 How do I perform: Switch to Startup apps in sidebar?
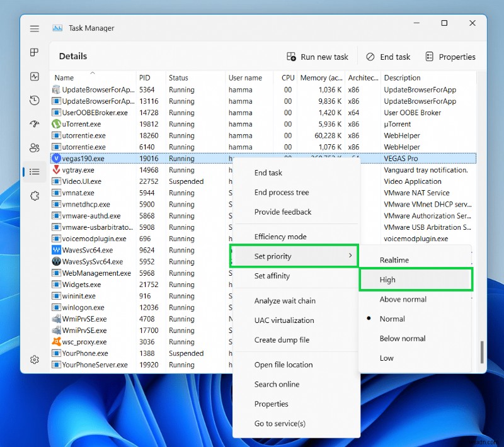tap(35, 124)
